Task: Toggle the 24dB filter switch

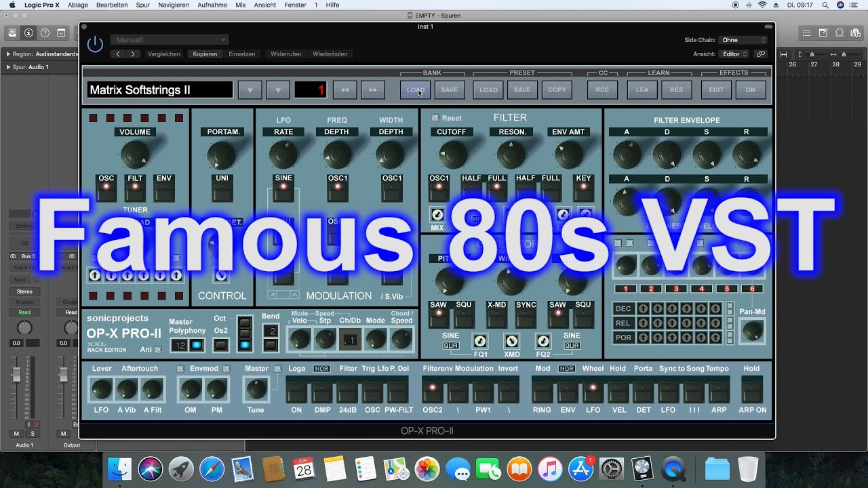Action: (348, 393)
